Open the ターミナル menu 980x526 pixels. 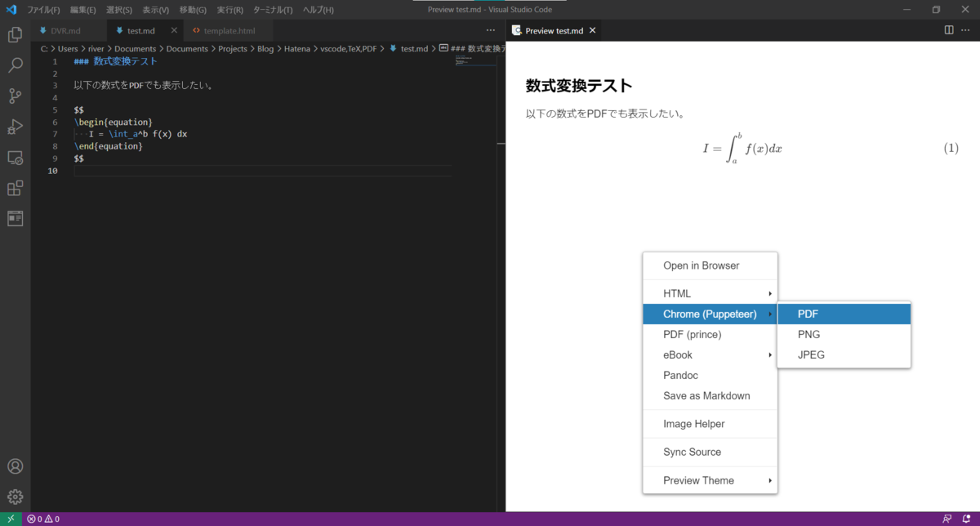[x=271, y=9]
